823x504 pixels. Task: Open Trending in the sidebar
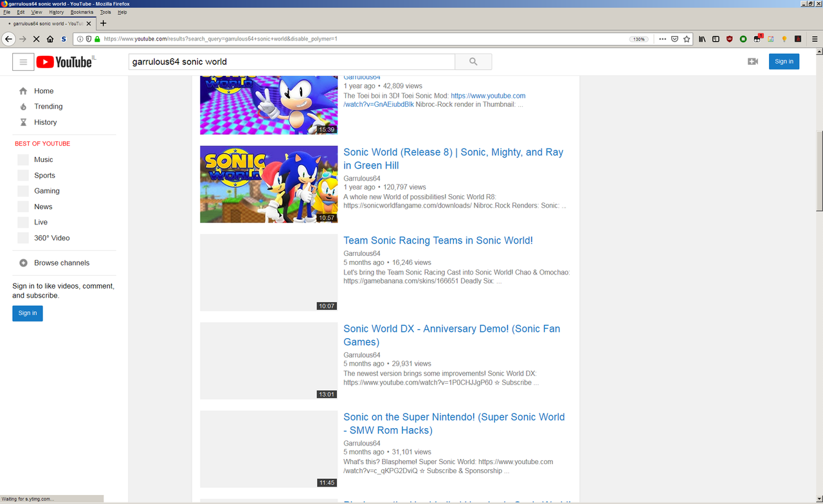click(48, 107)
